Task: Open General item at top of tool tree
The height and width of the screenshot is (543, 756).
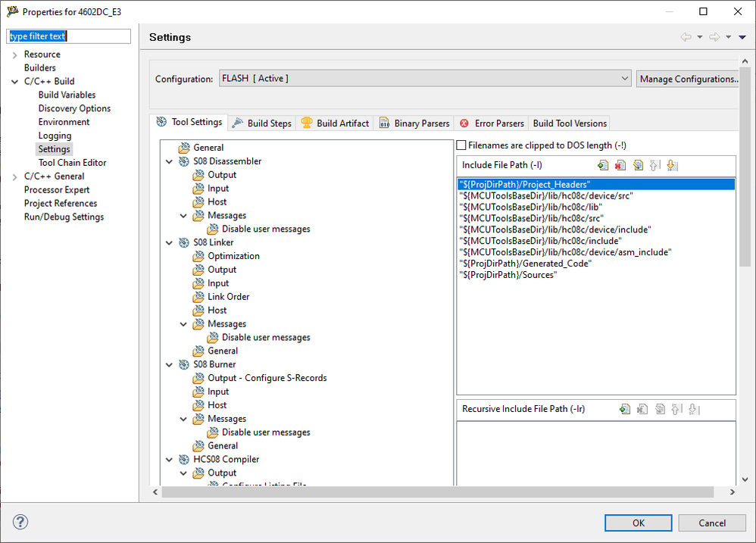Action: tap(208, 148)
